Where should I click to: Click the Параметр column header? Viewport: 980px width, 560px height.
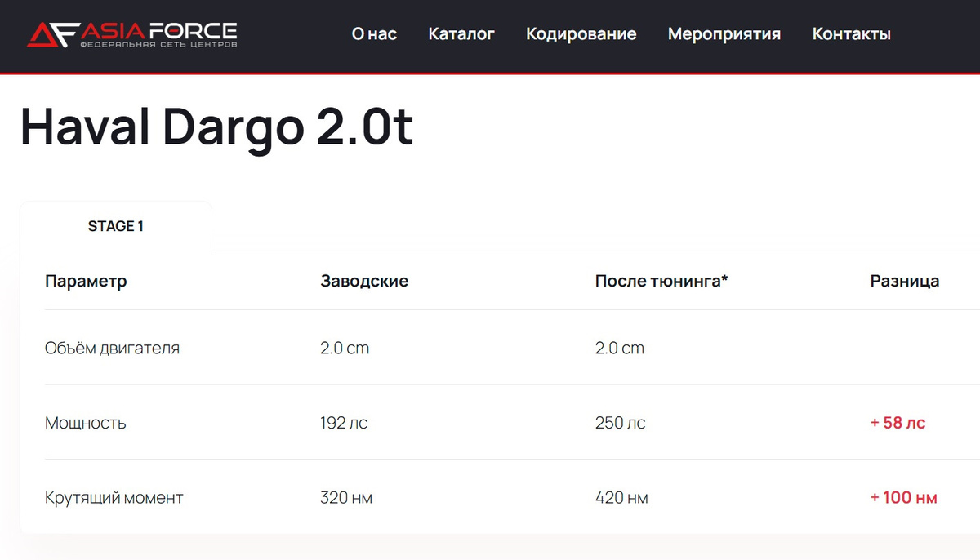tap(86, 282)
